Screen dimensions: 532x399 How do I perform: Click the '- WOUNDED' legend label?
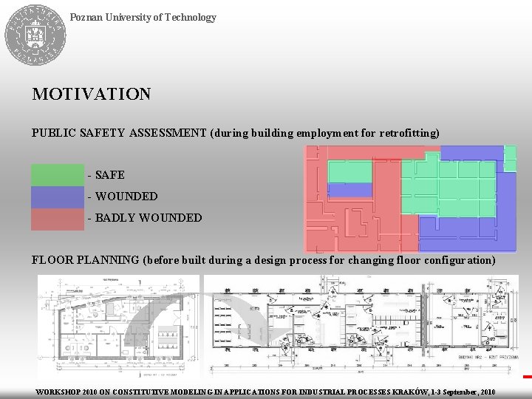(x=123, y=197)
